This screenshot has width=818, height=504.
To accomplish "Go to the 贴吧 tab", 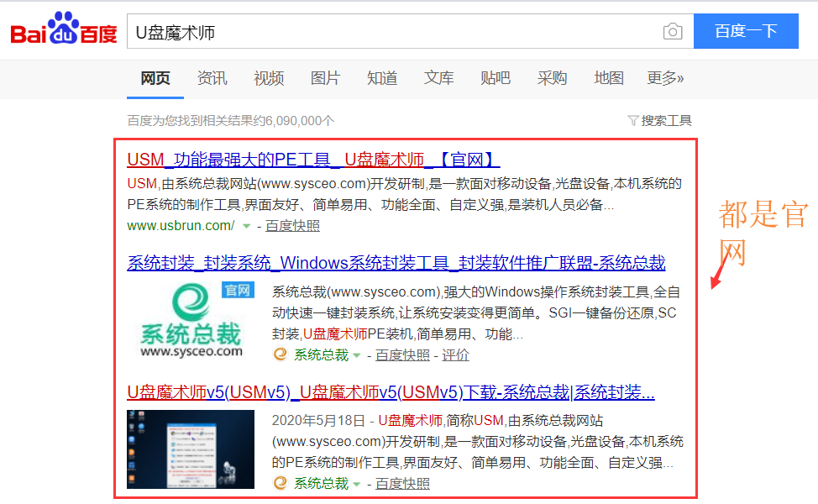I will tap(496, 78).
